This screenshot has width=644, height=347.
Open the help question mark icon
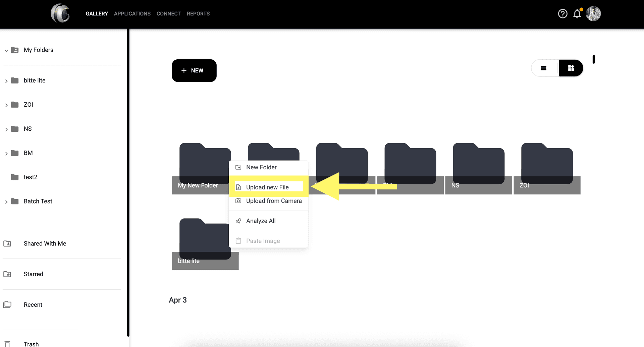pyautogui.click(x=562, y=14)
